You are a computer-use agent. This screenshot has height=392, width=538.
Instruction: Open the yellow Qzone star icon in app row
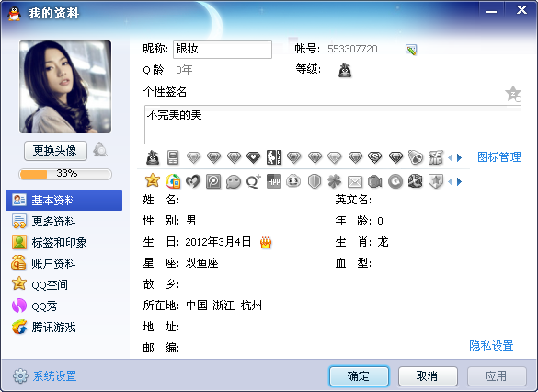pyautogui.click(x=153, y=180)
